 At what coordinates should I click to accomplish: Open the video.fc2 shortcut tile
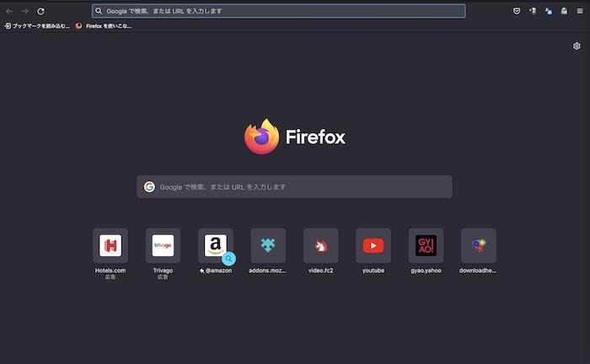[320, 245]
